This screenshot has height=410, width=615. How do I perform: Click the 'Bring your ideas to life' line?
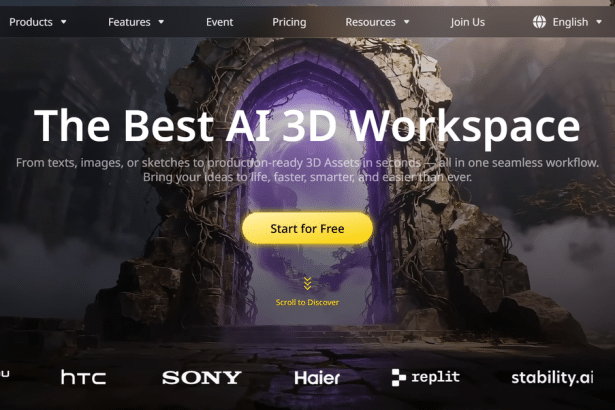tap(307, 177)
